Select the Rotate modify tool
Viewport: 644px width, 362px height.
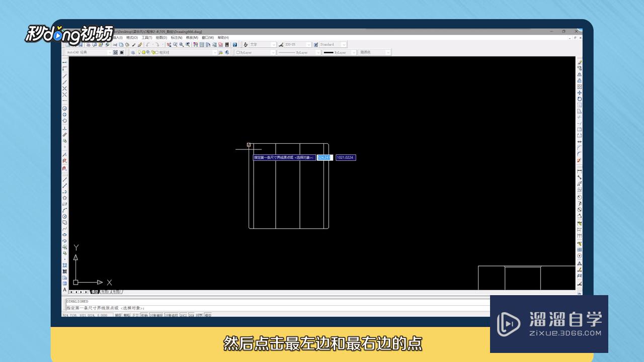[580, 99]
